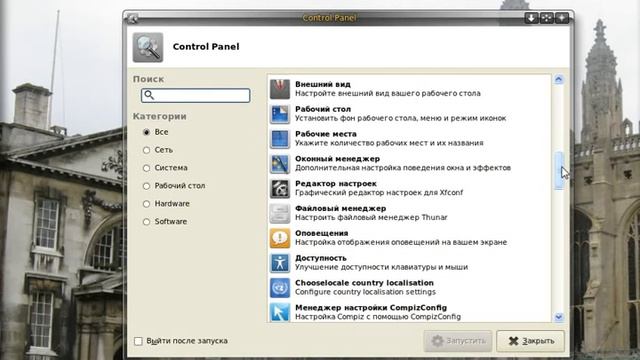
Task: Shade window with title bar down-arrow button
Action: tap(531, 18)
